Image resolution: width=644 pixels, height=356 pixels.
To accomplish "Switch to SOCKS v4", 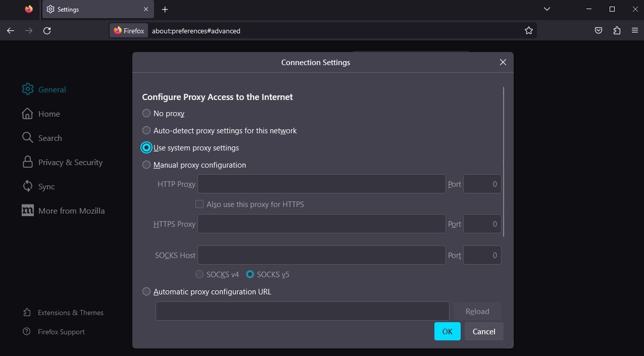I will (x=200, y=274).
